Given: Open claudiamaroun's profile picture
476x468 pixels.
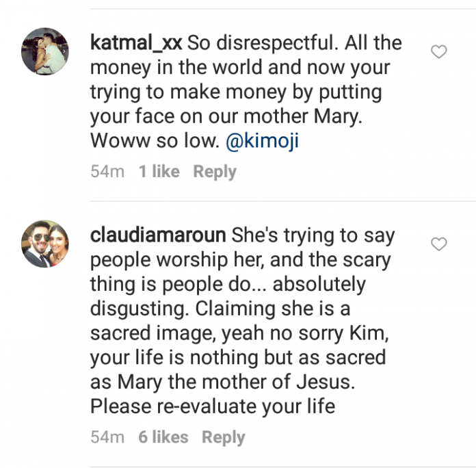Looking at the screenshot, I should 44,244.
